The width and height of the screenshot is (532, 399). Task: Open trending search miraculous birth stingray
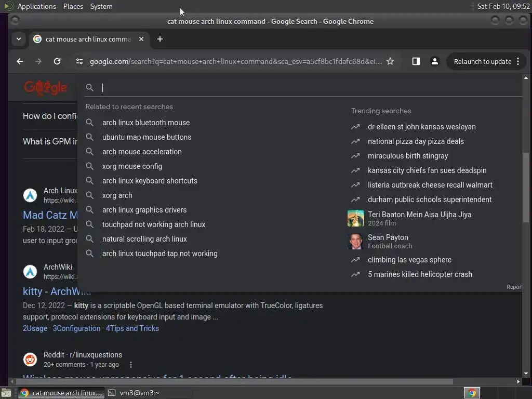408,156
